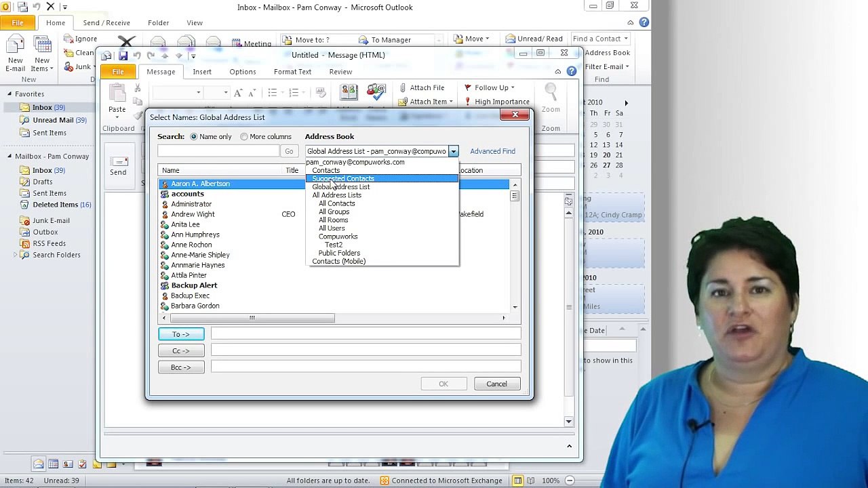Click the numbered list icon in message ribbon

[294, 93]
